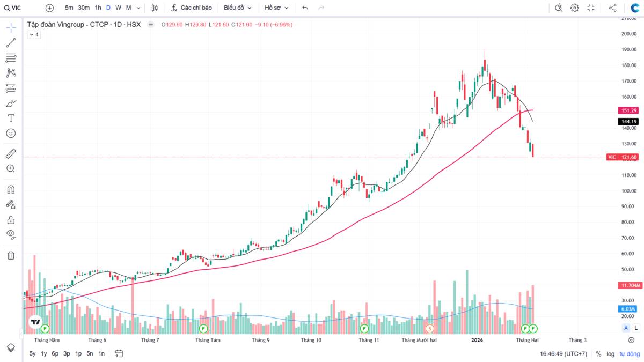The width and height of the screenshot is (644, 362).
Task: Click the L log scale button
Action: tap(635, 328)
